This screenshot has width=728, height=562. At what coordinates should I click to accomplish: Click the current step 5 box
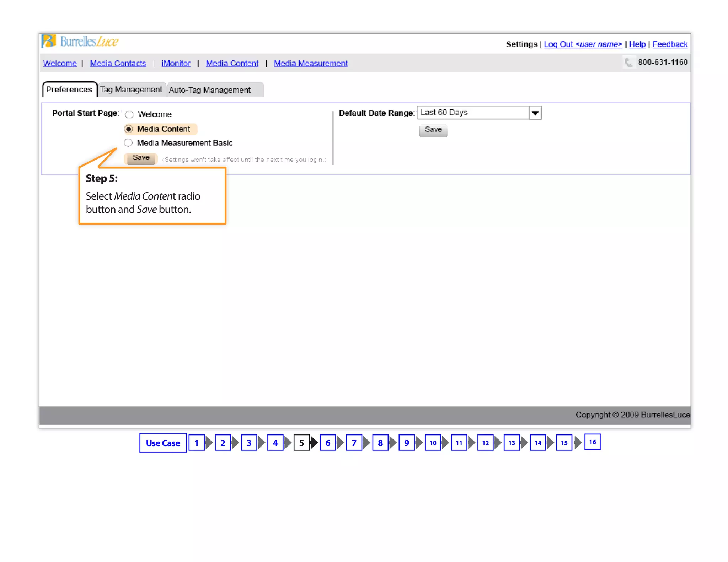tap(301, 443)
